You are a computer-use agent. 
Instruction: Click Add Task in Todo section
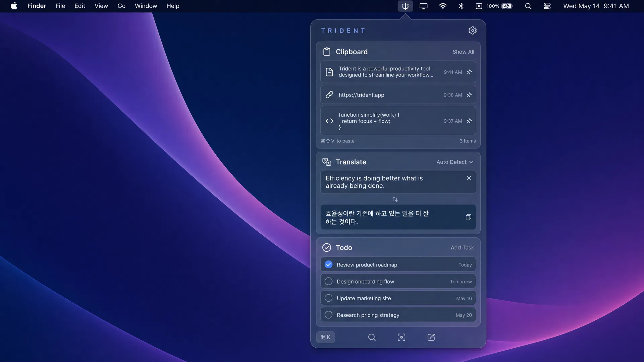(x=462, y=248)
